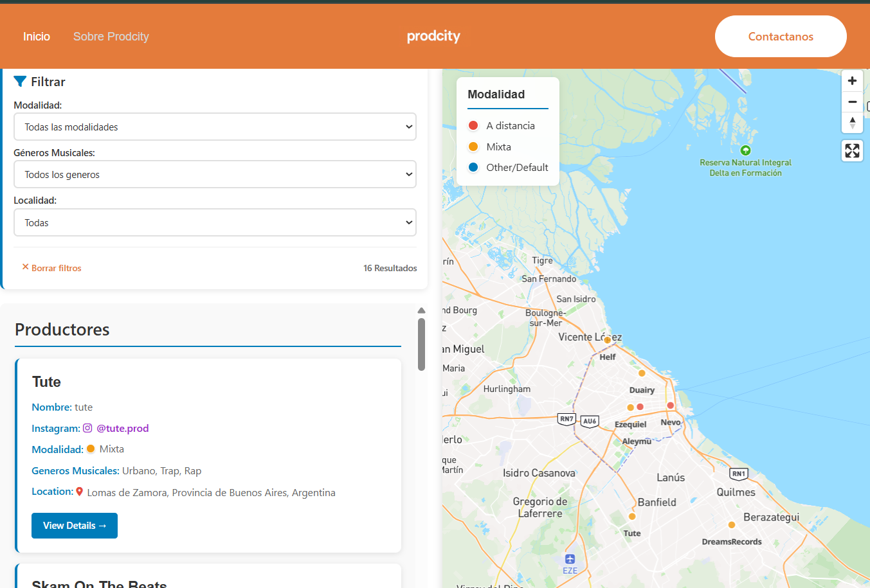Screen dimensions: 870x588
Task: Click the zoom in plus icon on the map
Action: 852,80
